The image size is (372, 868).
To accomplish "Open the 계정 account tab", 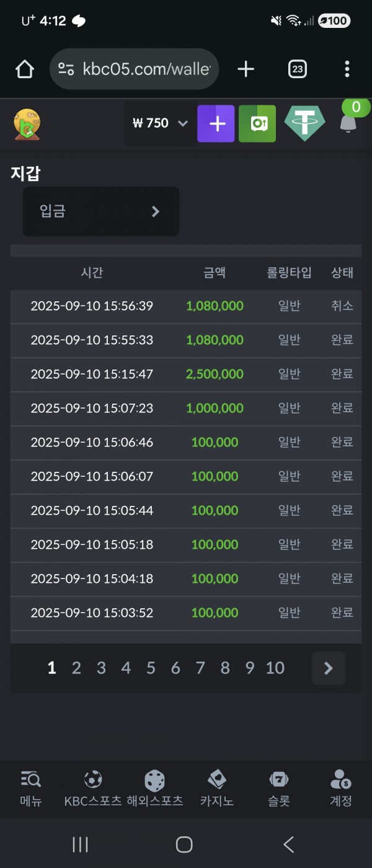I will point(341,789).
